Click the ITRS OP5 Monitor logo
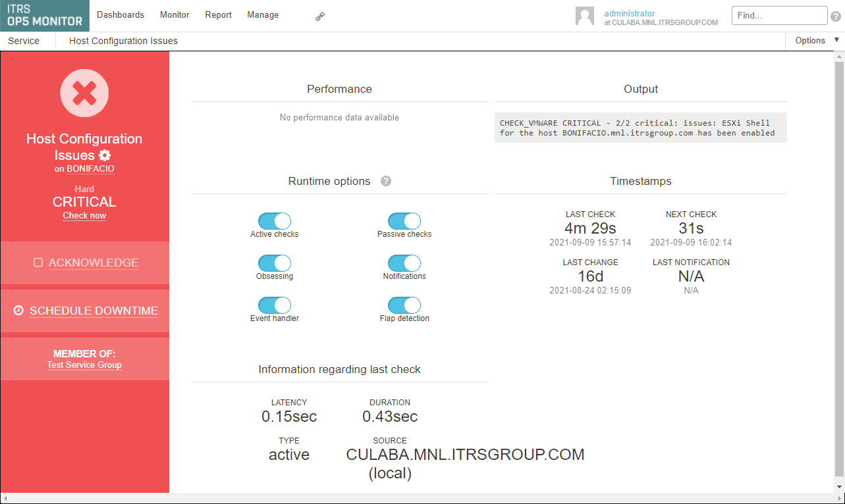845x504 pixels. [x=45, y=16]
